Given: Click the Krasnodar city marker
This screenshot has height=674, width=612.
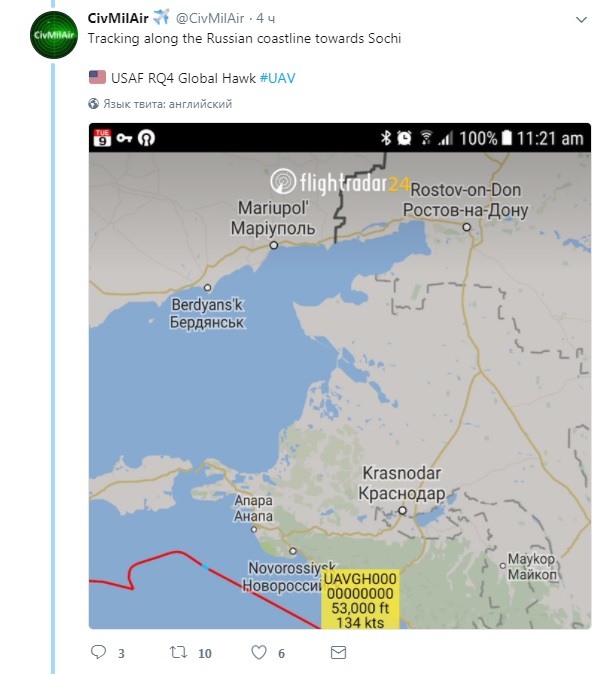Looking at the screenshot, I should [401, 510].
